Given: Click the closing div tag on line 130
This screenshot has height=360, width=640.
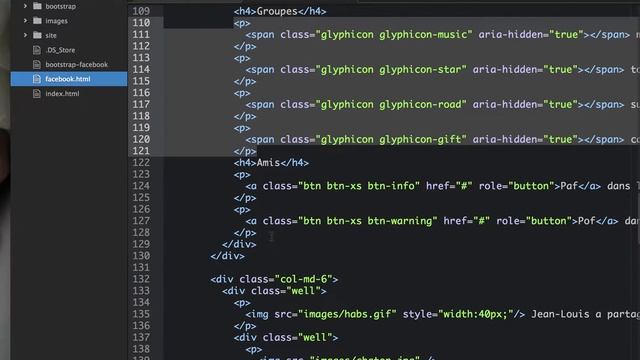Looking at the screenshot, I should (227, 256).
